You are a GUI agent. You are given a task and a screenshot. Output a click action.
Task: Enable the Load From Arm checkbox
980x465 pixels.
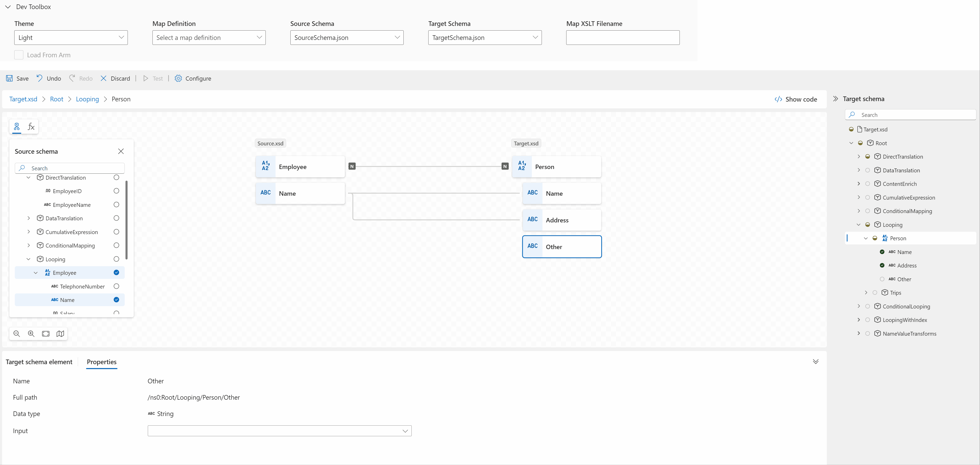(19, 55)
